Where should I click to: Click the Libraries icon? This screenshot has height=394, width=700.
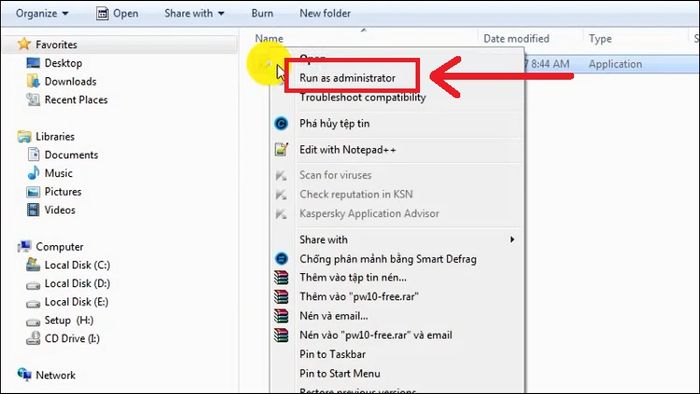(24, 136)
